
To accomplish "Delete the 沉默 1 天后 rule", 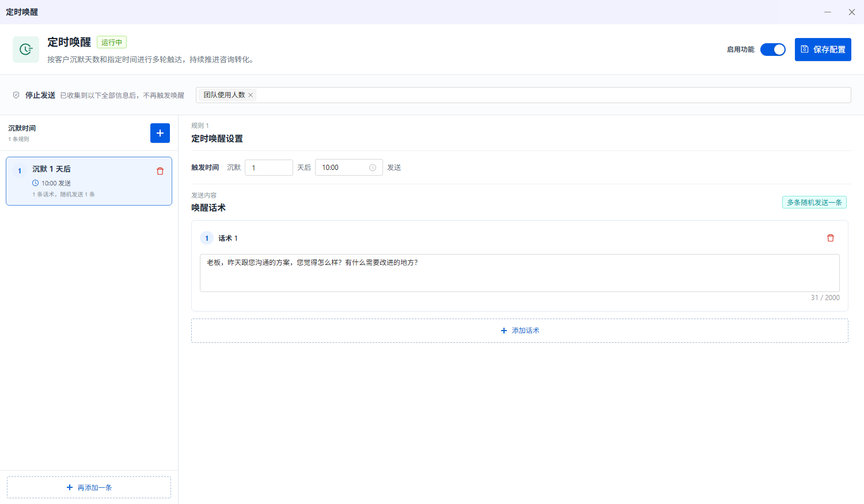I will click(160, 171).
